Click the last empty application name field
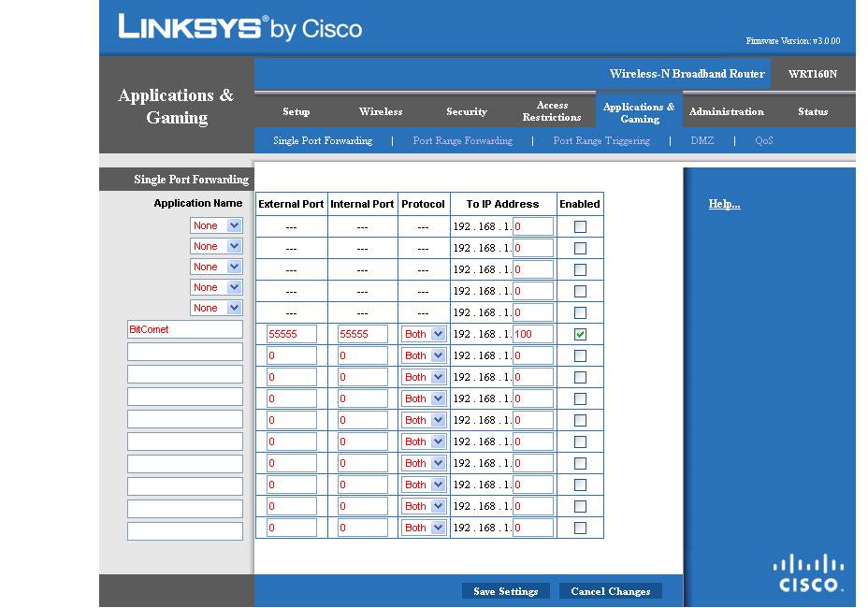Viewport: 868px width, 608px height. (185, 531)
